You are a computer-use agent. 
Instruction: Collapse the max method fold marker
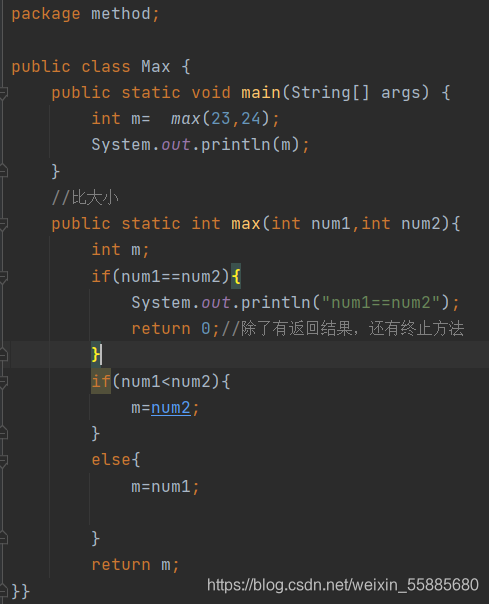[x=3, y=223]
